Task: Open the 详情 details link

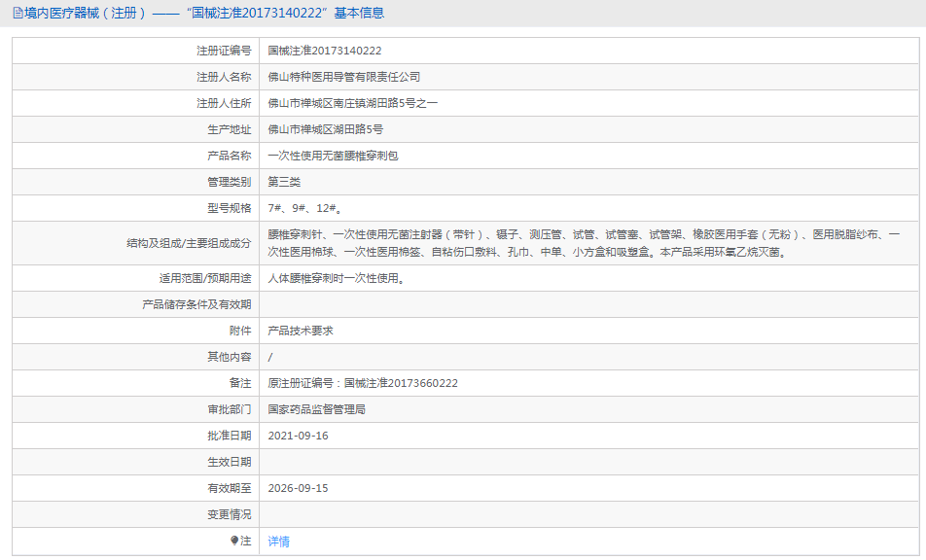Action: [278, 542]
